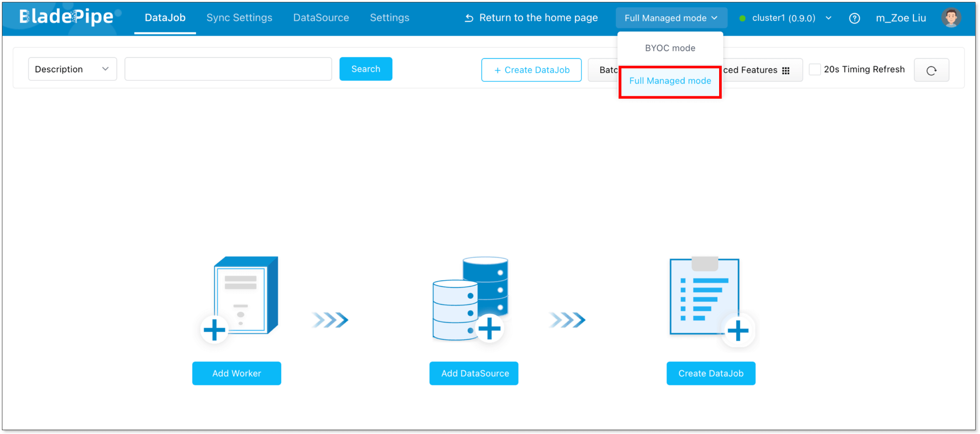Switch to the Sync Settings tab
This screenshot has width=980, height=434.
(239, 18)
